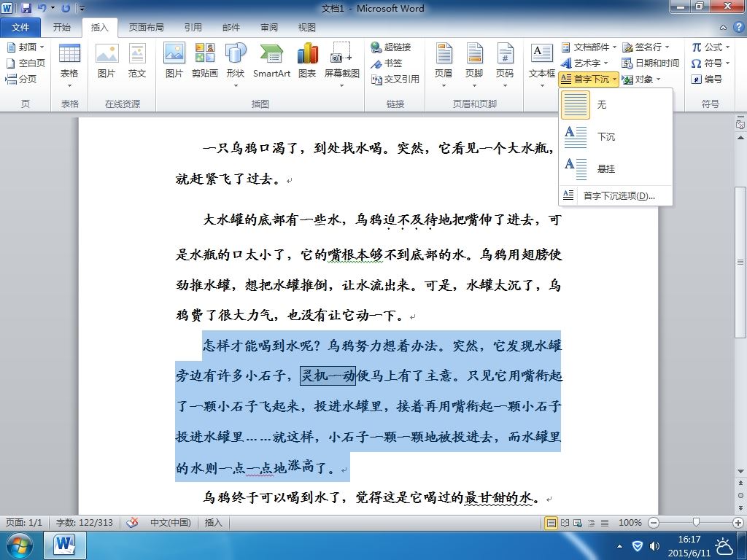This screenshot has height=560, width=747.
Task: Click the online 图片 resource icon
Action: click(107, 61)
